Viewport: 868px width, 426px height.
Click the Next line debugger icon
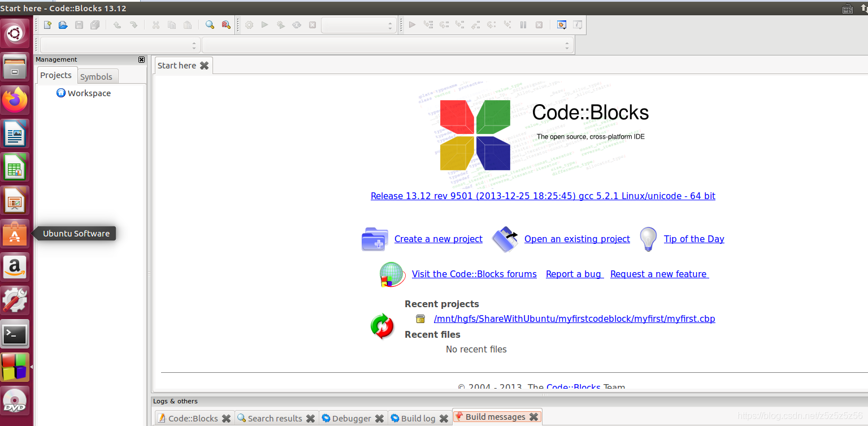click(444, 25)
